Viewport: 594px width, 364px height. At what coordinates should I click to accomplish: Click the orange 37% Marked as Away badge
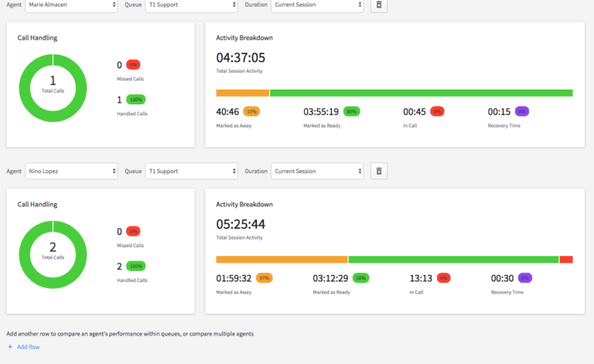click(x=263, y=277)
